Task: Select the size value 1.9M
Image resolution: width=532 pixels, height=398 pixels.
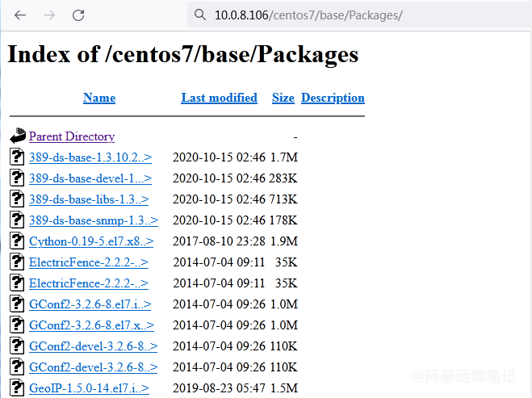Action: (x=284, y=241)
